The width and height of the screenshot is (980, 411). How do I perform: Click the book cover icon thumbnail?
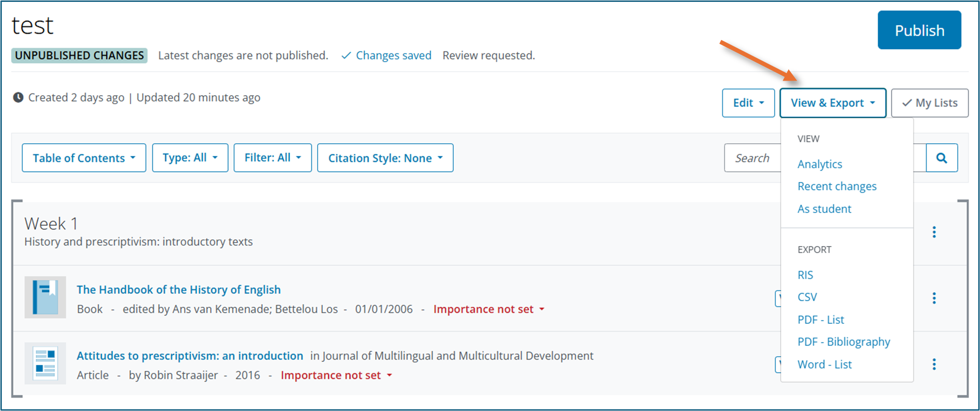45,297
